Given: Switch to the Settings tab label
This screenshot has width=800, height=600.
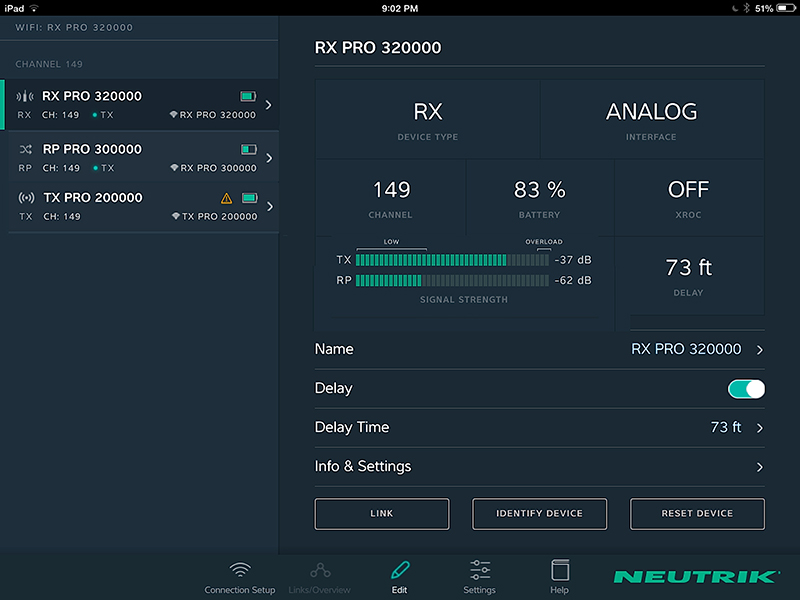Looking at the screenshot, I should [x=480, y=590].
